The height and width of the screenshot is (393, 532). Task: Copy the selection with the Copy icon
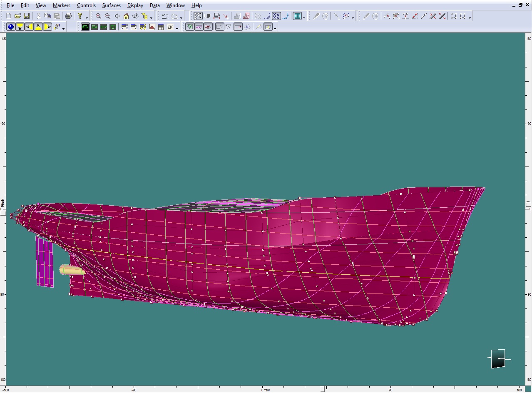pos(47,16)
